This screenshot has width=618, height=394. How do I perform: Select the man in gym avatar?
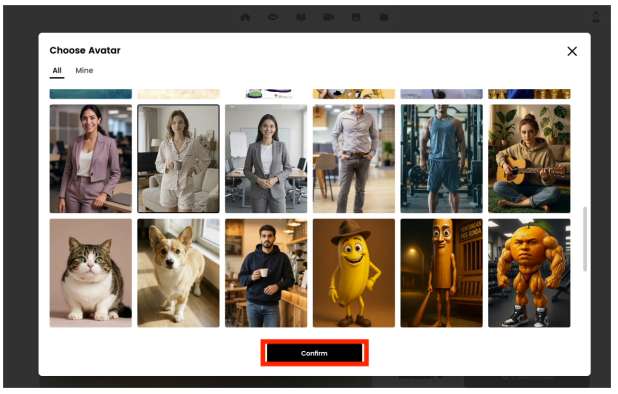pos(441,158)
